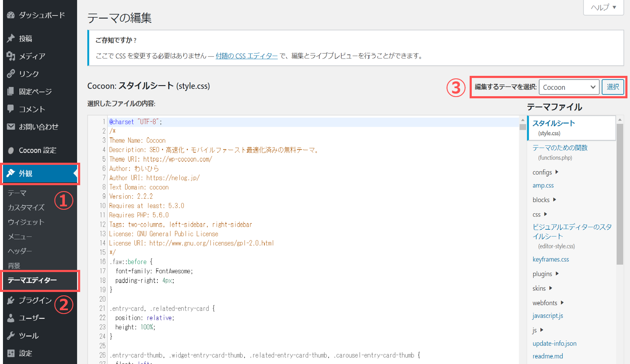Image resolution: width=630 pixels, height=364 pixels.
Task: Expand the blocks folder
Action: (544, 200)
